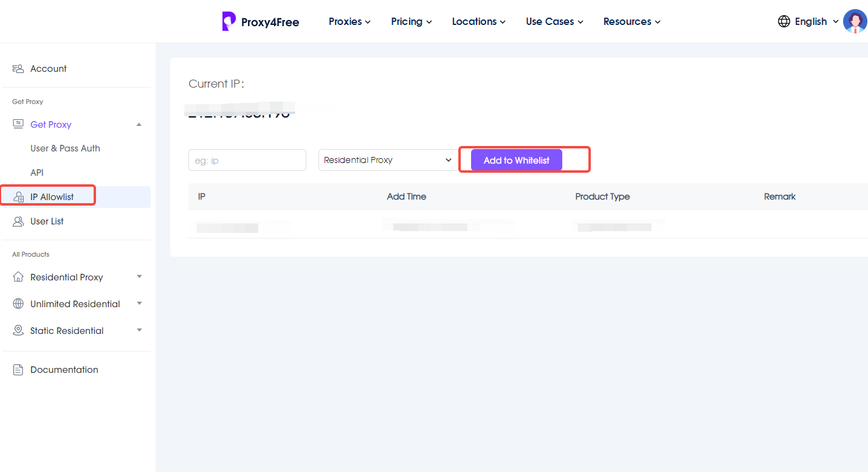Click the Residential Proxy sidebar label

click(67, 277)
